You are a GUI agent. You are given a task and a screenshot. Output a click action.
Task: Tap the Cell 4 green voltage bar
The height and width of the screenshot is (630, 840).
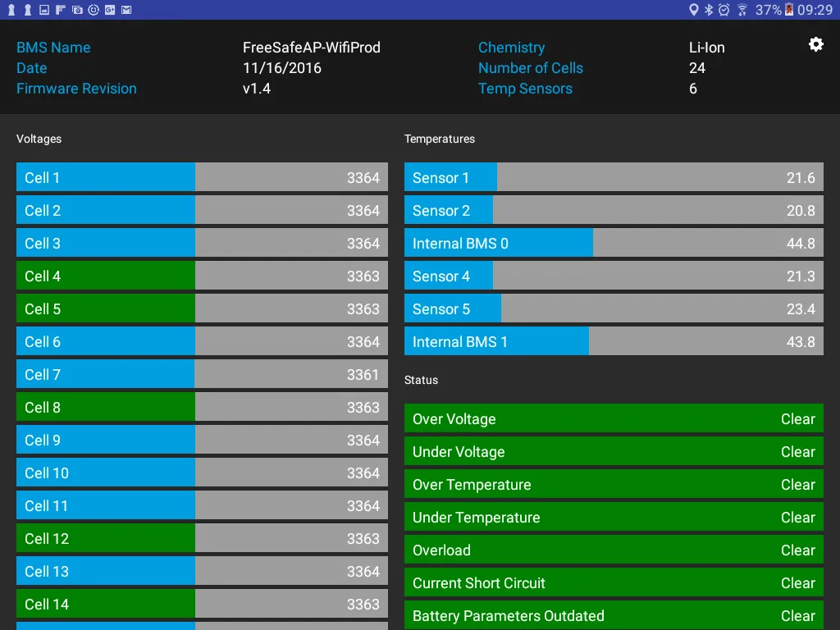(x=202, y=276)
